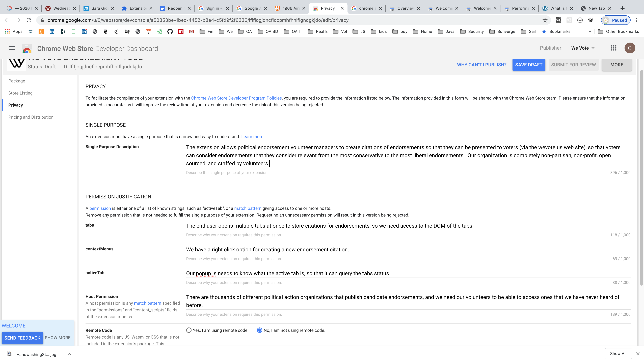Click the account avatar with letter C
This screenshot has width=644, height=362.
point(630,48)
